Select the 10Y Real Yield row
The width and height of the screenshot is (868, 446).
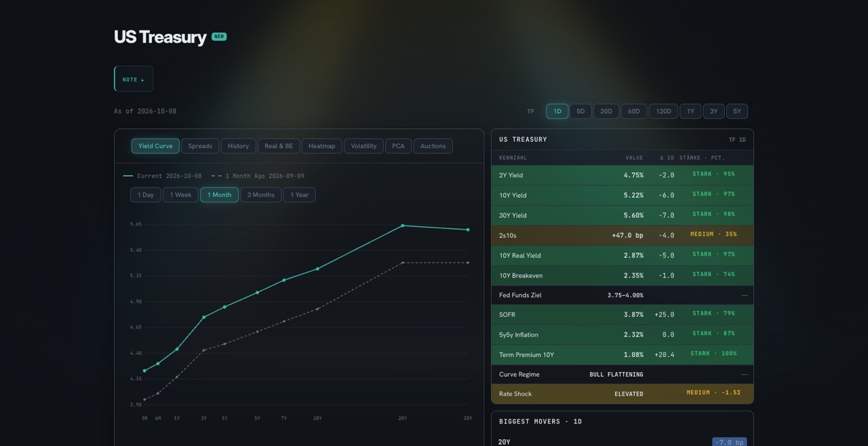tap(622, 255)
